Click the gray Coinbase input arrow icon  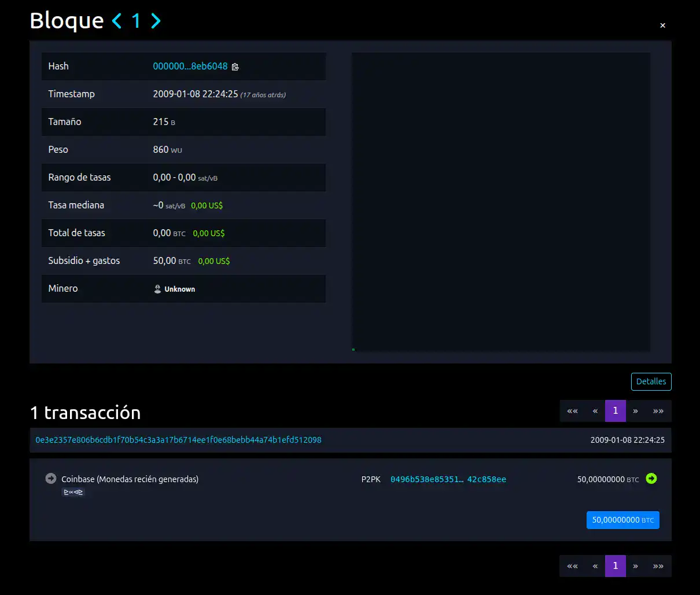(x=51, y=479)
